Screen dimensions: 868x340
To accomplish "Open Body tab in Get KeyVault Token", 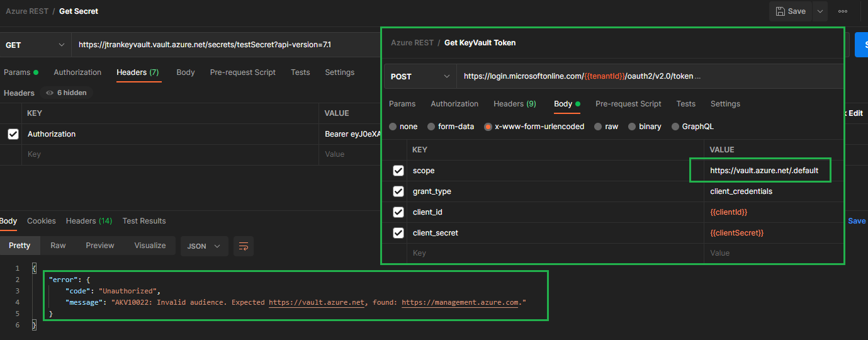I will [566, 104].
